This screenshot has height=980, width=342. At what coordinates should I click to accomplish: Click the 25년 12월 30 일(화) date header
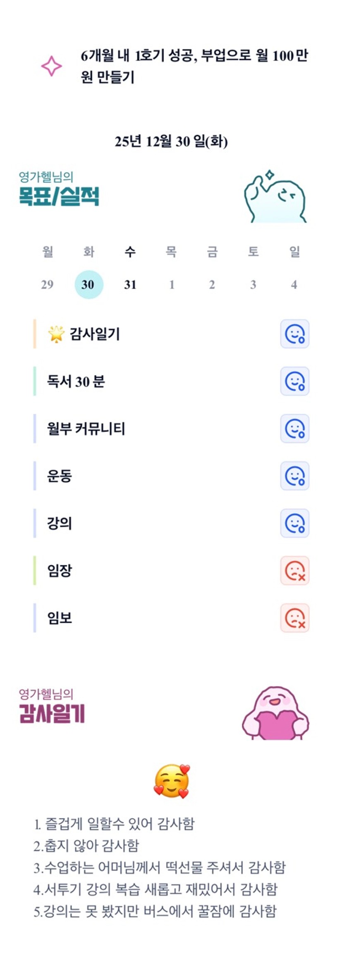171,142
